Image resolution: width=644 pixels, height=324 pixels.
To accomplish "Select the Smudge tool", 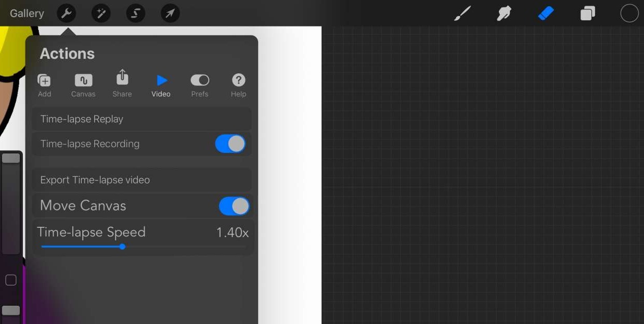I will point(504,14).
